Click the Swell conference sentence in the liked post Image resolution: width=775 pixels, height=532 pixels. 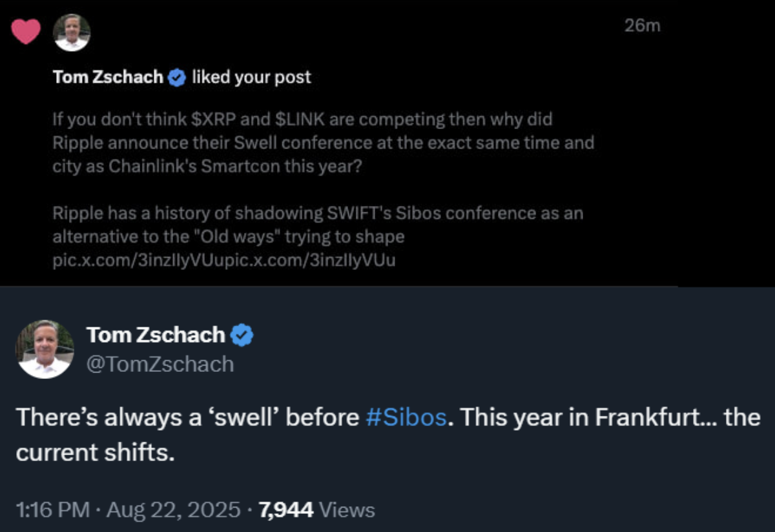pos(323,142)
